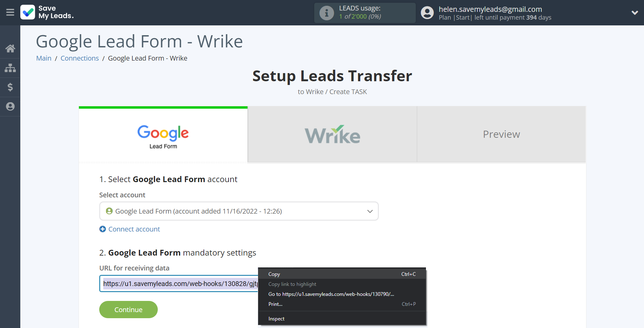Click the Connect account link
This screenshot has width=644, height=328.
pos(134,229)
